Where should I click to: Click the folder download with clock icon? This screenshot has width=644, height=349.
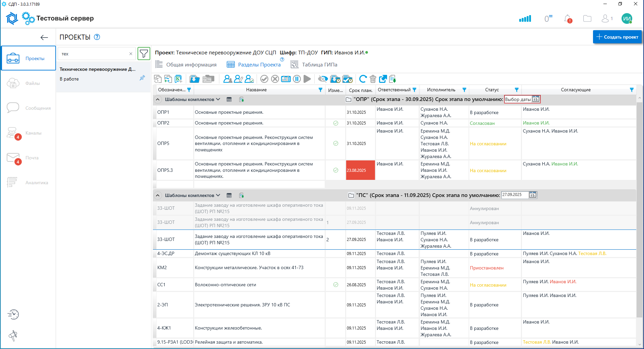click(x=335, y=79)
